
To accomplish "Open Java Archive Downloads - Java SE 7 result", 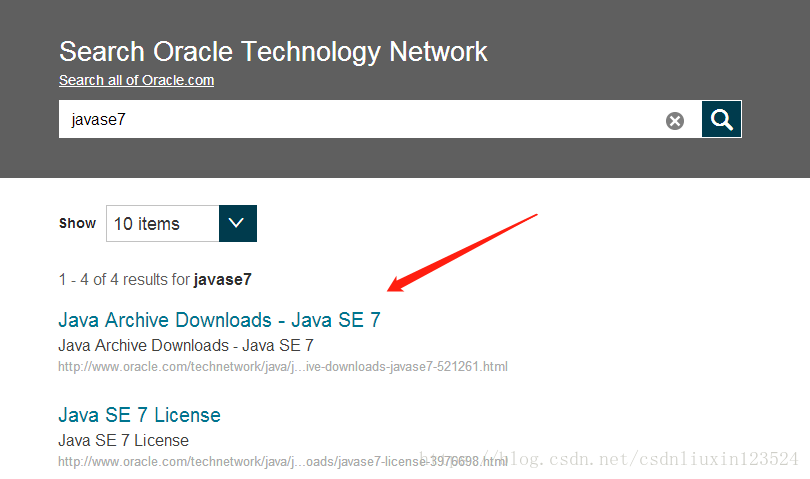I will (x=219, y=320).
